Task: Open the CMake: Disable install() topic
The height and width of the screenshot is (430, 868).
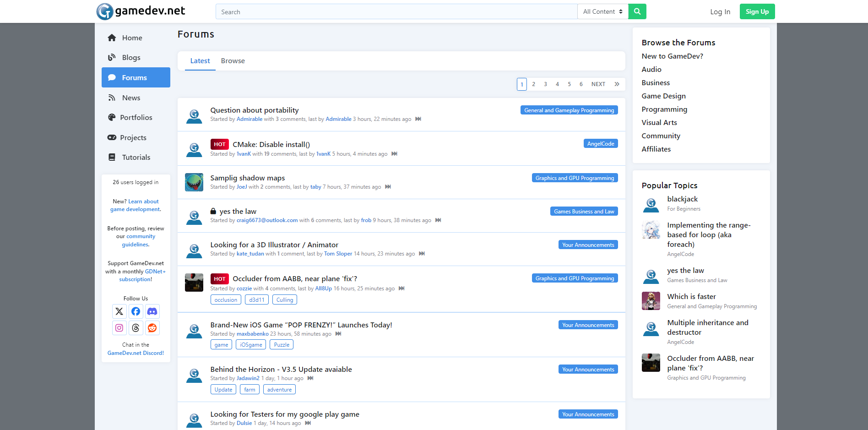Action: click(x=271, y=145)
